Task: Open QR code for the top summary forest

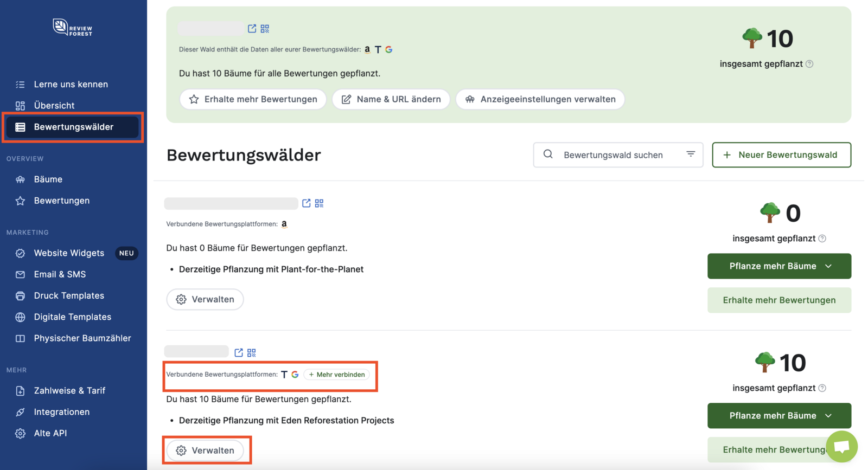Action: point(265,29)
